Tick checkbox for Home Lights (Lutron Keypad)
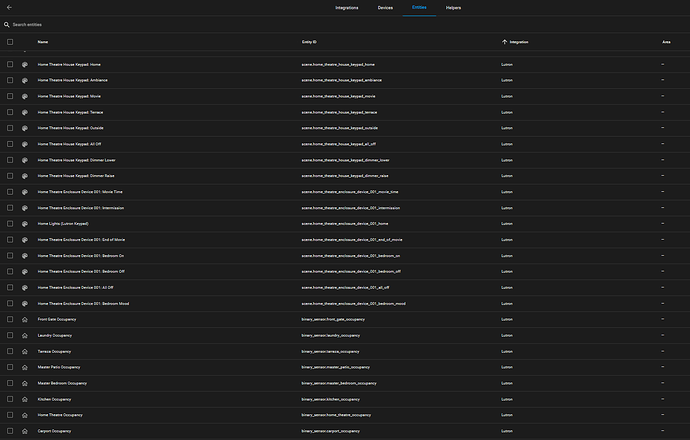The width and height of the screenshot is (690, 440). pos(10,224)
